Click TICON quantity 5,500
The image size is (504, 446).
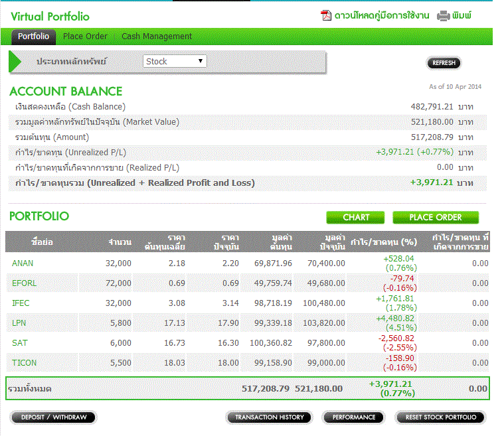(121, 363)
